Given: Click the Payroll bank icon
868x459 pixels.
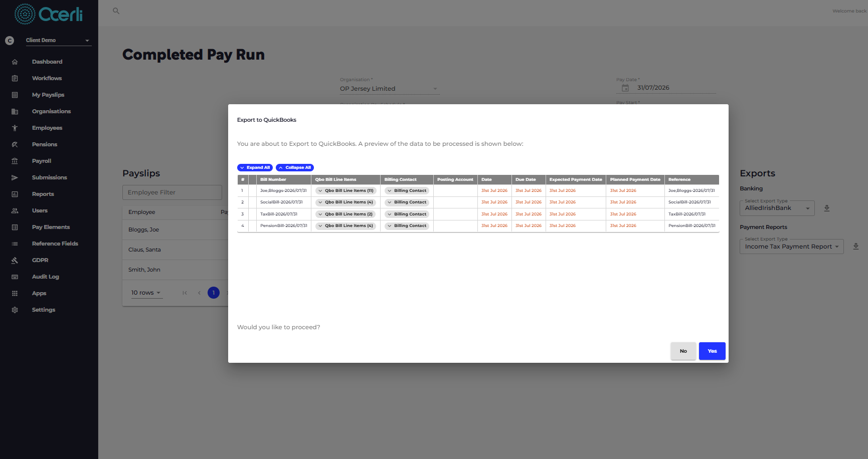Looking at the screenshot, I should click(15, 161).
